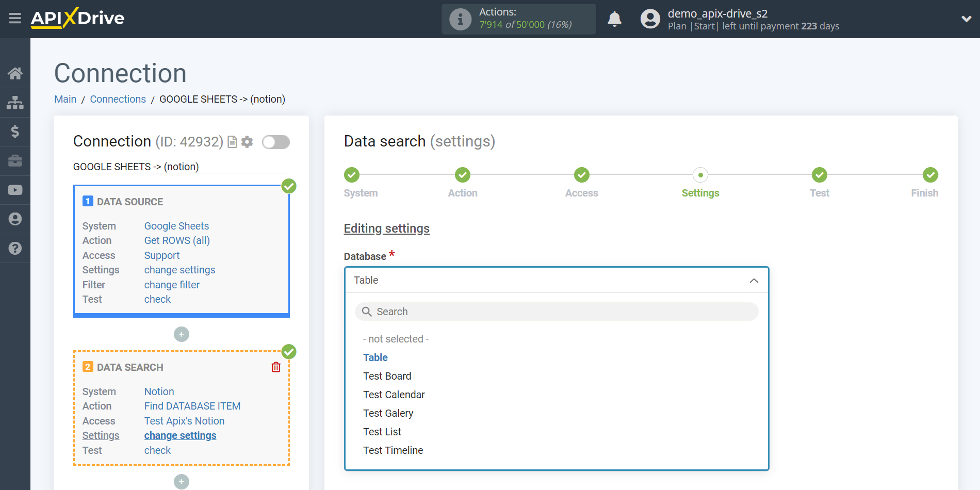Click the connection notes document icon
Image resolution: width=980 pixels, height=490 pixels.
click(232, 142)
